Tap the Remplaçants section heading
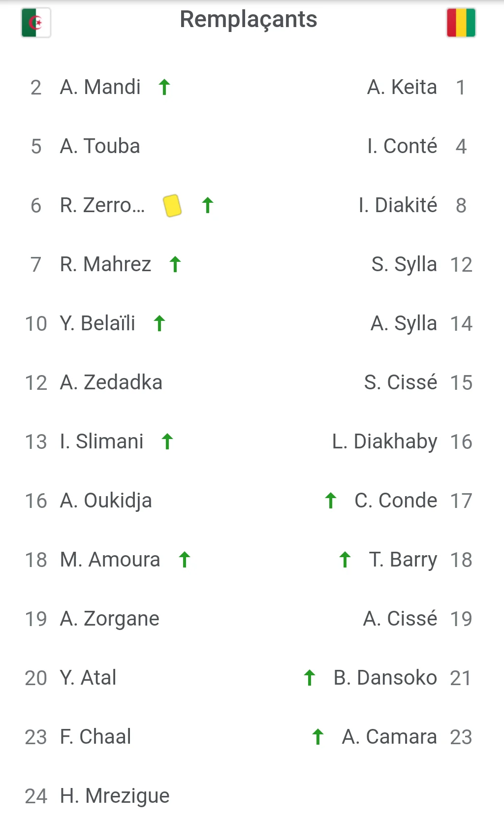The width and height of the screenshot is (504, 820). [249, 20]
